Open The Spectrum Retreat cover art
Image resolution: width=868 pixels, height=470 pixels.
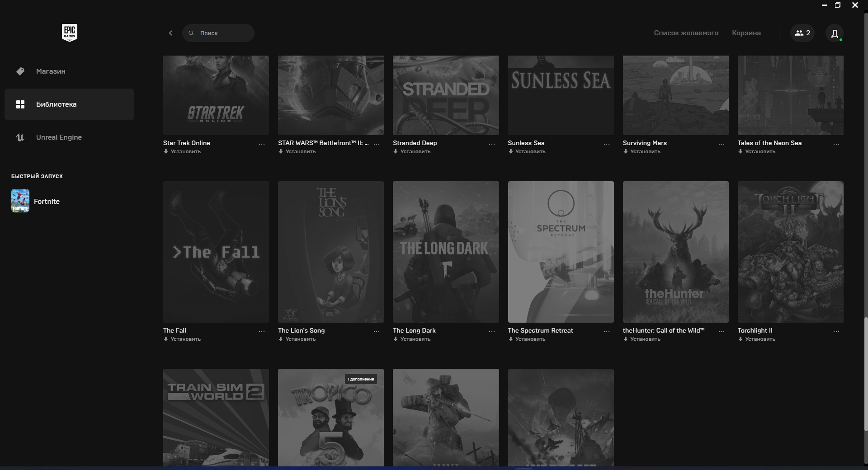(x=561, y=252)
